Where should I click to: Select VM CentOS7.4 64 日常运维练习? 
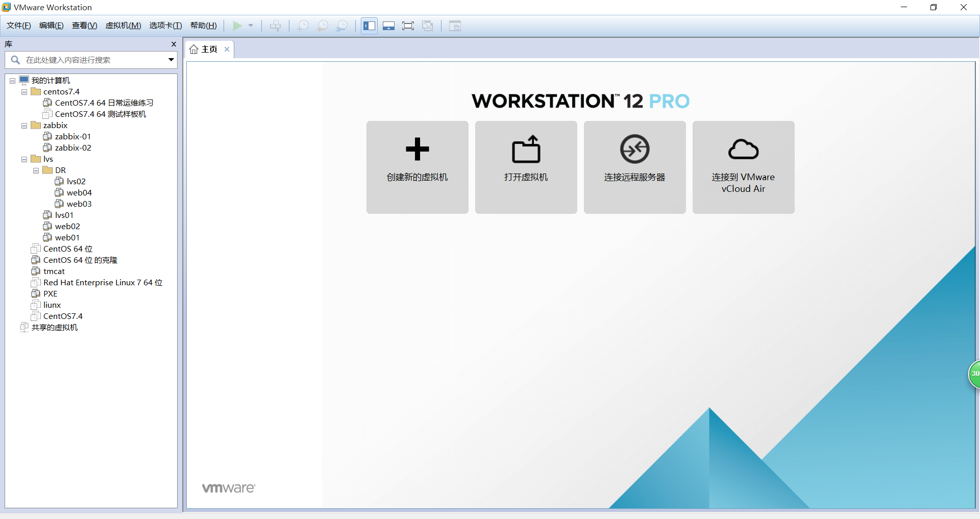(104, 103)
